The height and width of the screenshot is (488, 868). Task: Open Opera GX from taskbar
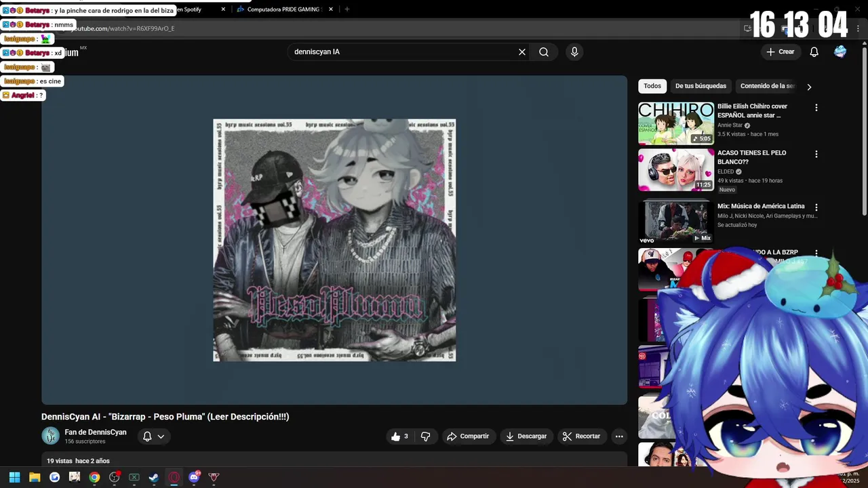coord(174,477)
